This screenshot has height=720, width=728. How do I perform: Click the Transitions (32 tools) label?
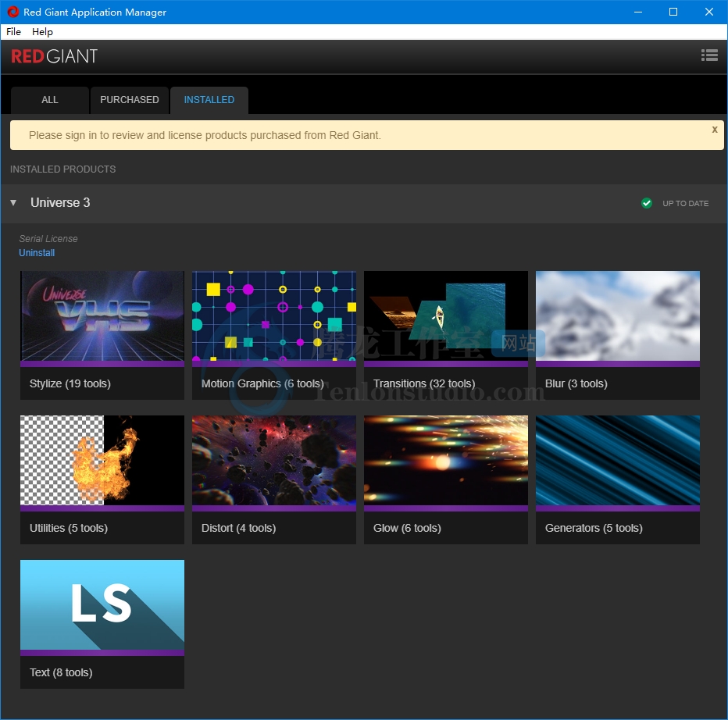click(x=424, y=383)
